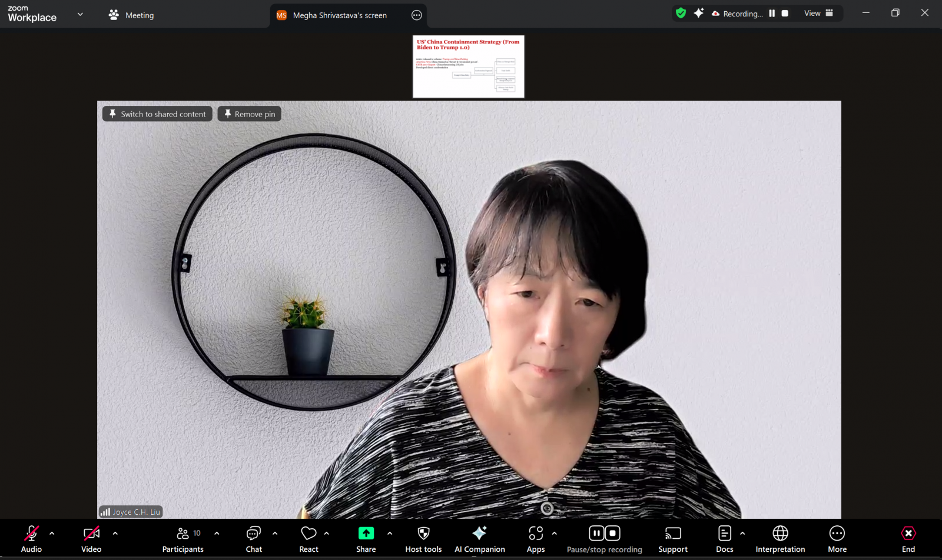Turn on the camera Video button
The image size is (942, 560).
91,539
